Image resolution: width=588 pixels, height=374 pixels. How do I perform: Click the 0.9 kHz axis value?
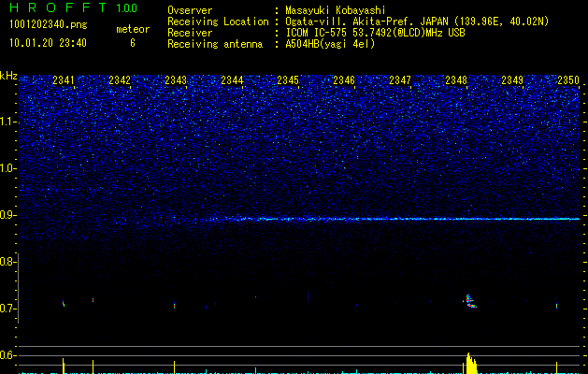click(7, 215)
